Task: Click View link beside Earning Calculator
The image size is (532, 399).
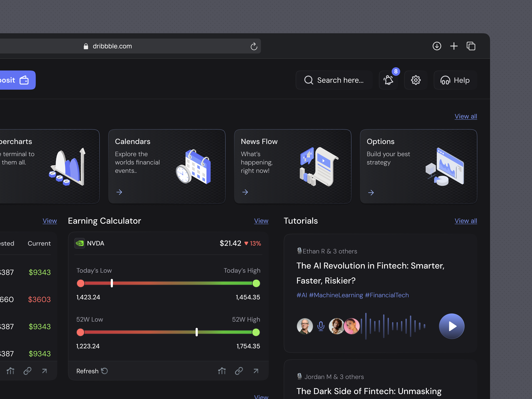Action: click(x=261, y=221)
